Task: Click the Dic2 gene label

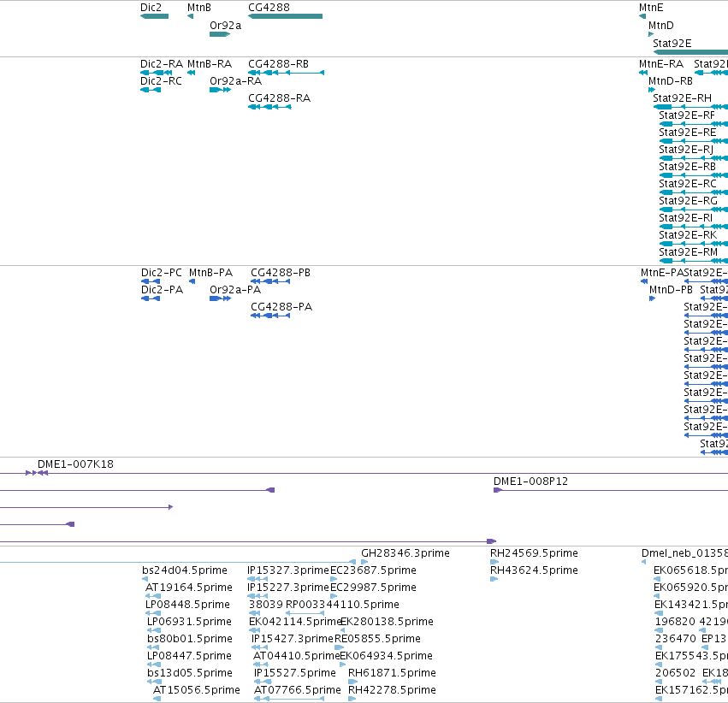Action: point(151,8)
